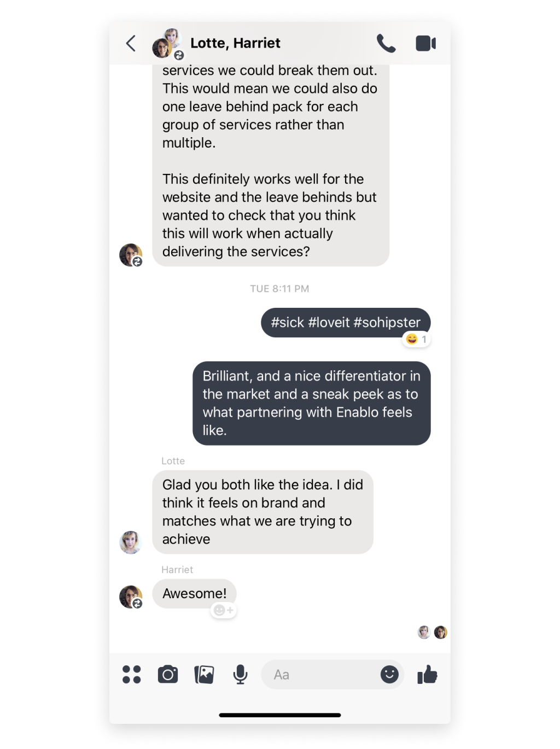Start a voice call with Lotte and Harriet
The width and height of the screenshot is (560, 749).
pyautogui.click(x=387, y=43)
